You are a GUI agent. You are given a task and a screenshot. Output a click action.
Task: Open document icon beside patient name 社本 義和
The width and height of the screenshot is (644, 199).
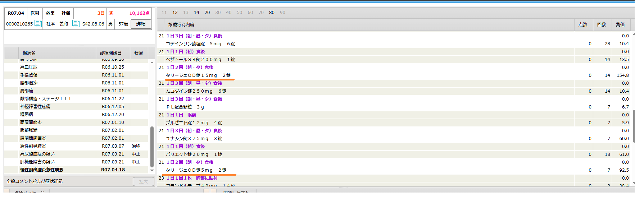click(76, 24)
